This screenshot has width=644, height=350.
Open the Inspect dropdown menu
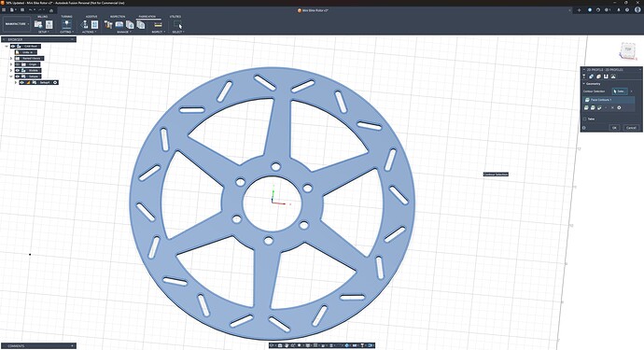[158, 32]
